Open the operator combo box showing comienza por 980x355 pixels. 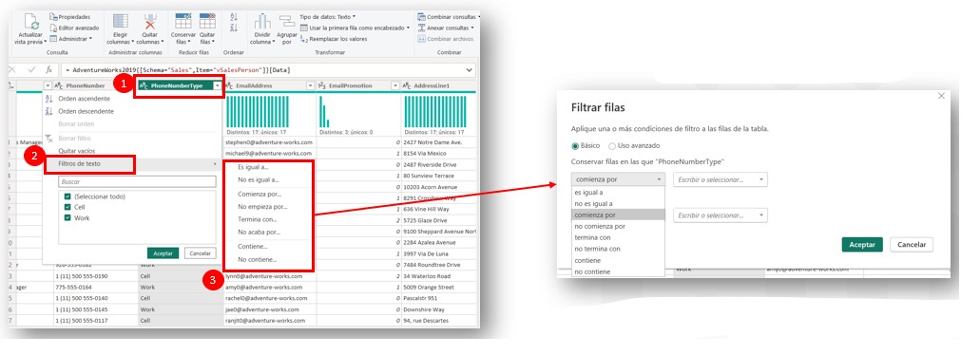point(619,179)
